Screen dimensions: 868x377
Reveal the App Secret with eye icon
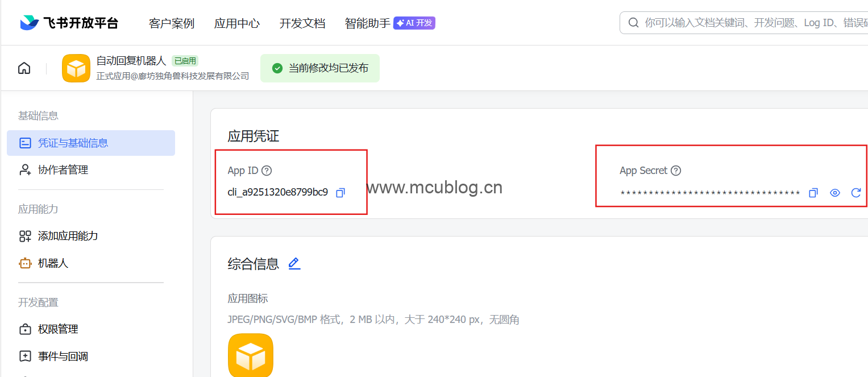click(834, 193)
